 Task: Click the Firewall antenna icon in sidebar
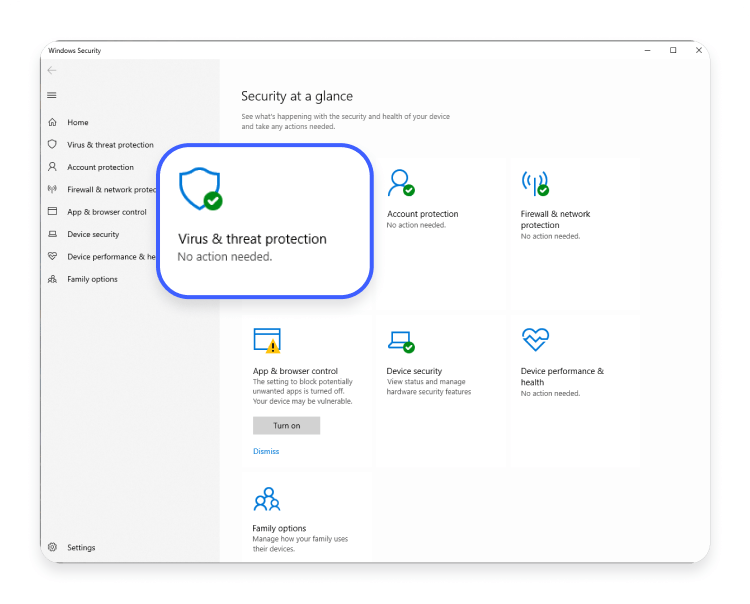[x=53, y=189]
